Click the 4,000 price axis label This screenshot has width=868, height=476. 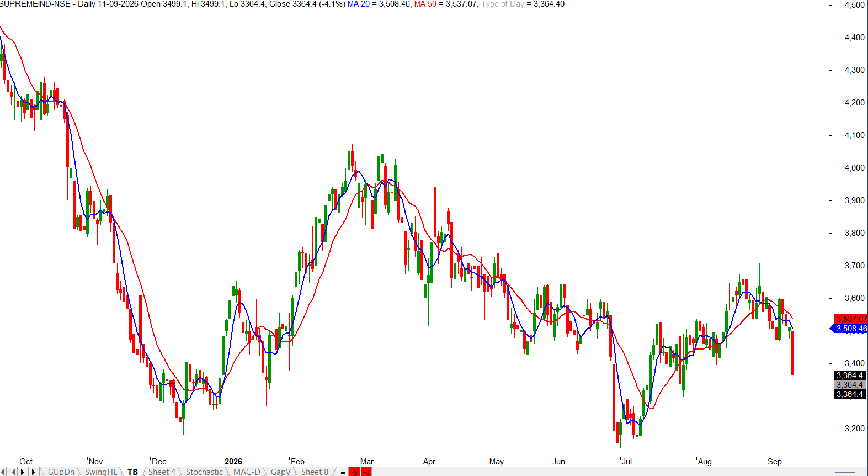tap(855, 168)
